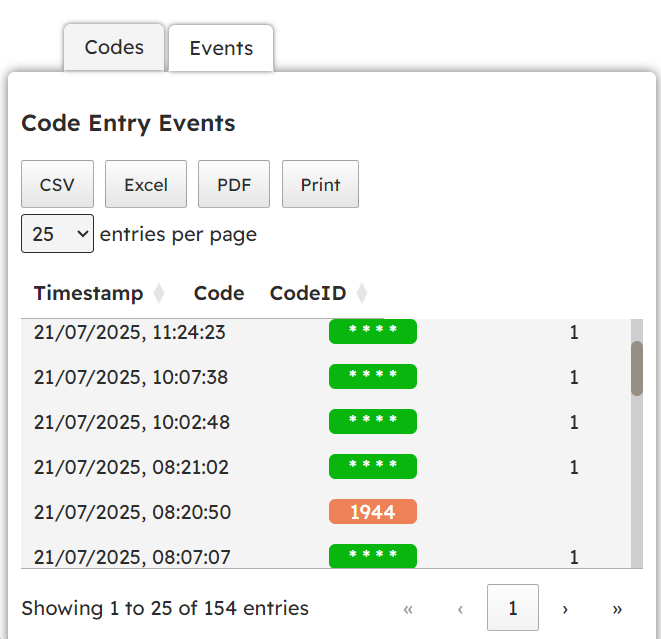Click masked code badge in 11:24:23 row
The height and width of the screenshot is (639, 661).
(x=373, y=332)
